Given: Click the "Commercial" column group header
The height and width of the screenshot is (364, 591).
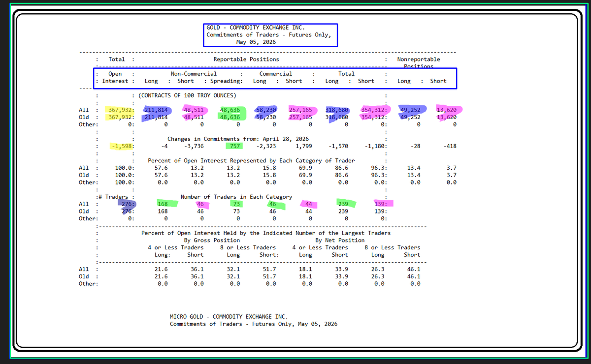Looking at the screenshot, I should [x=276, y=74].
